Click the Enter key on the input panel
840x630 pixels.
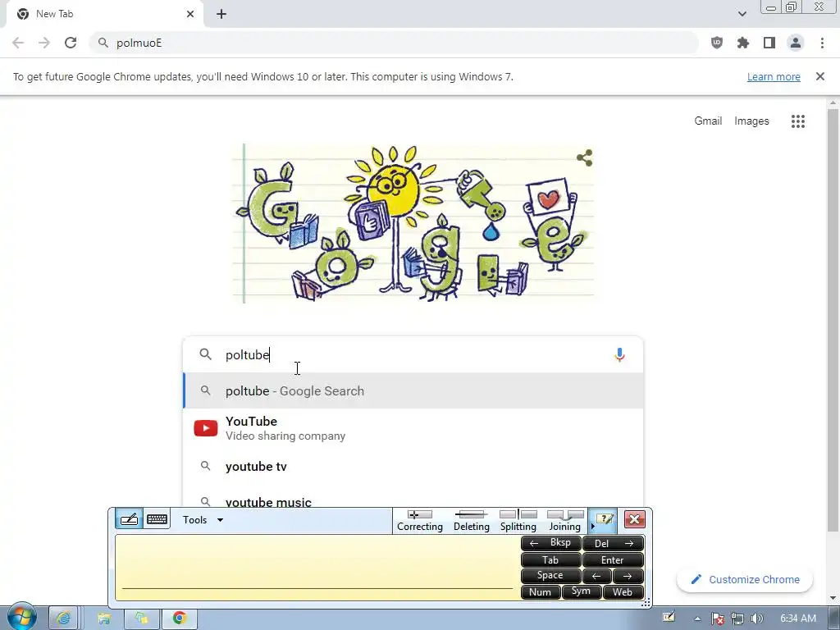click(x=613, y=559)
